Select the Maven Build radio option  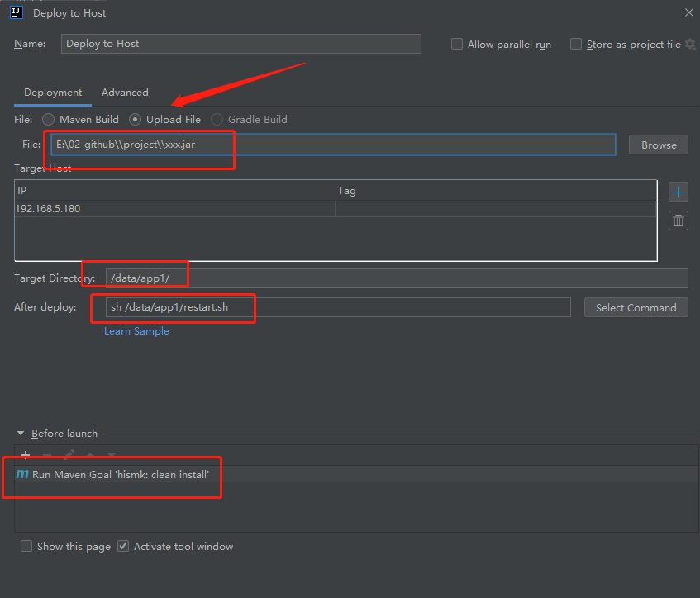pos(48,119)
